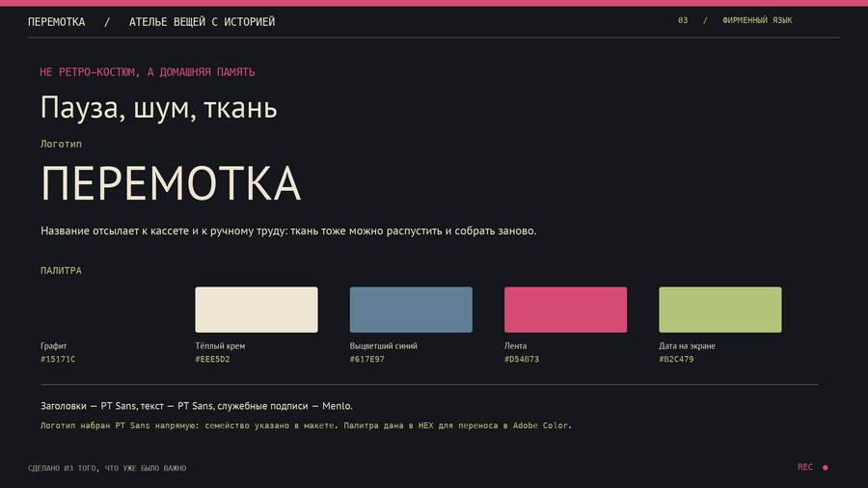Click the hex code #15171C

[x=58, y=359]
